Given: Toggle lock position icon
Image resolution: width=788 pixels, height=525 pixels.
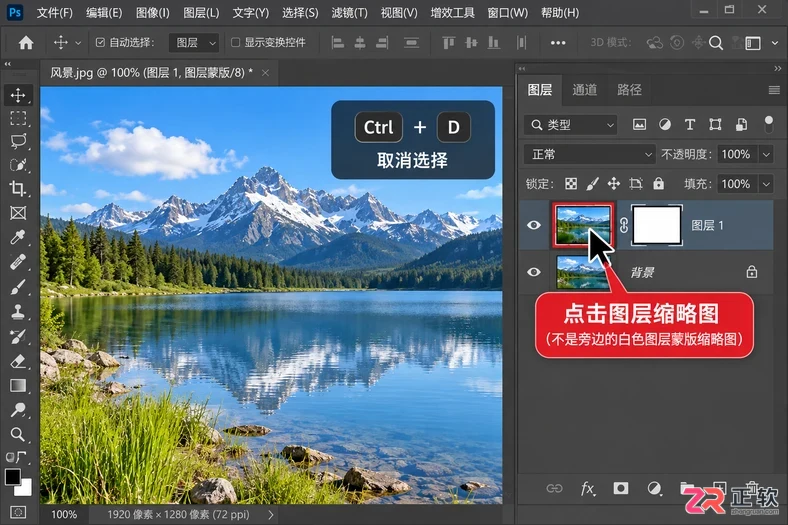Looking at the screenshot, I should 614,184.
